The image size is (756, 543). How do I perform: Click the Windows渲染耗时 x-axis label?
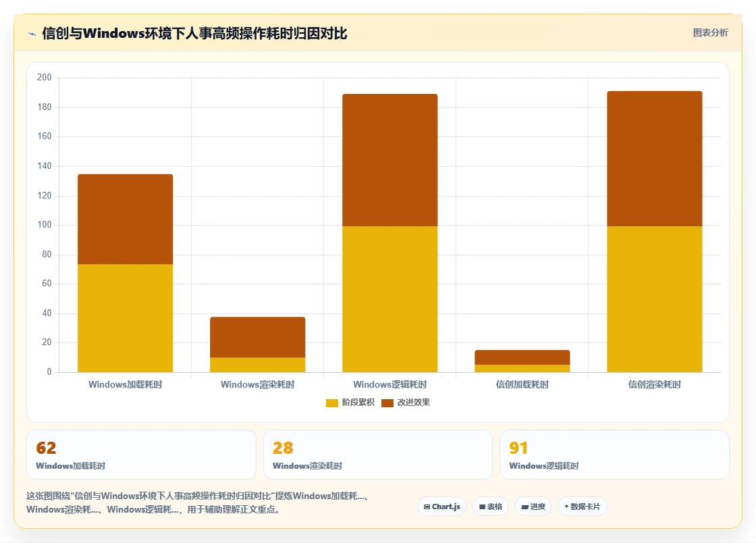(257, 384)
